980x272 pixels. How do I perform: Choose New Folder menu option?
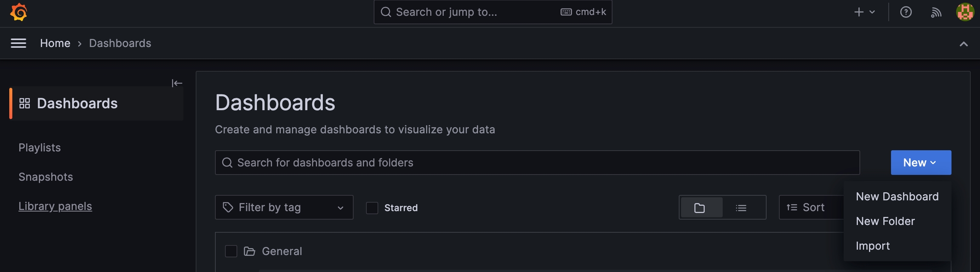pyautogui.click(x=885, y=221)
